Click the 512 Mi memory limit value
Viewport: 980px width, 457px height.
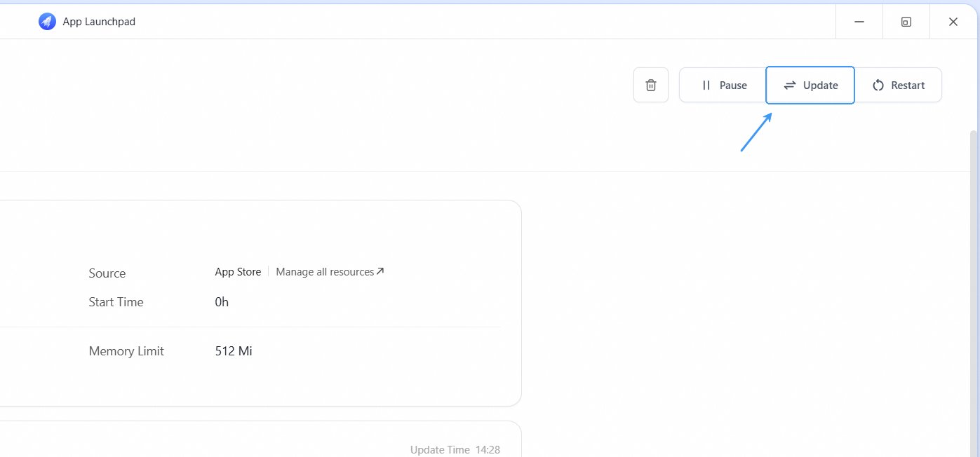click(x=234, y=351)
